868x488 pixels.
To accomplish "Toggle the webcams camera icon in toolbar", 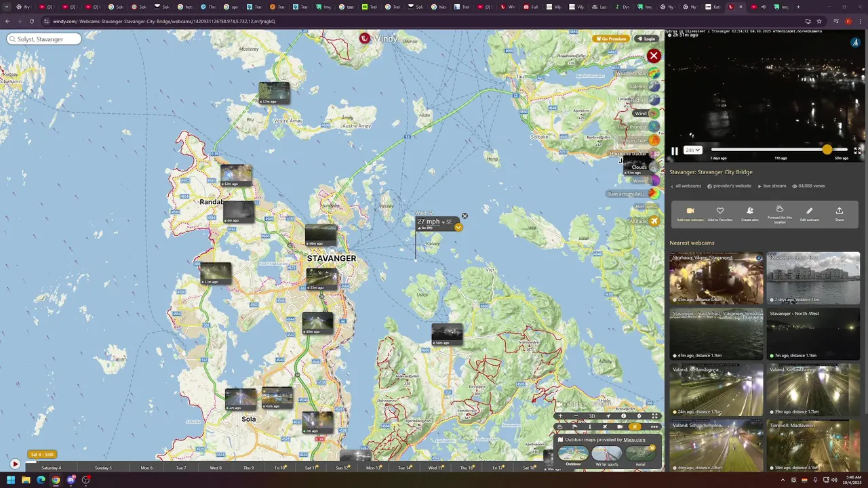I will coord(620,427).
